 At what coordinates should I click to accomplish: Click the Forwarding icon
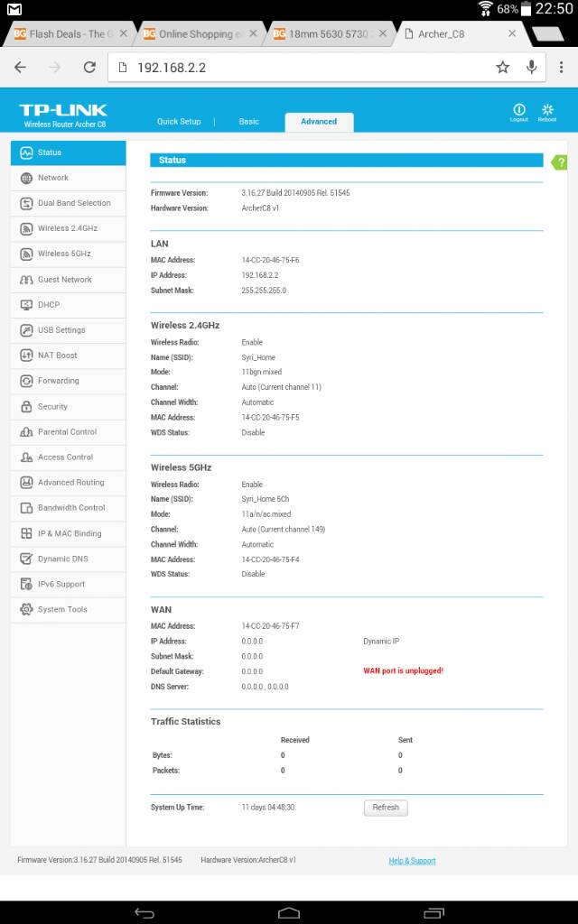[x=26, y=382]
